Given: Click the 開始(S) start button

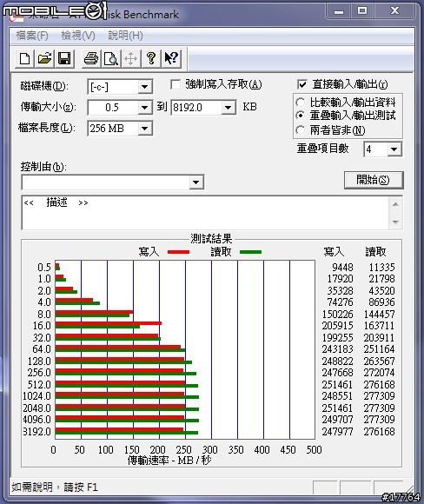Looking at the screenshot, I should pyautogui.click(x=374, y=180).
